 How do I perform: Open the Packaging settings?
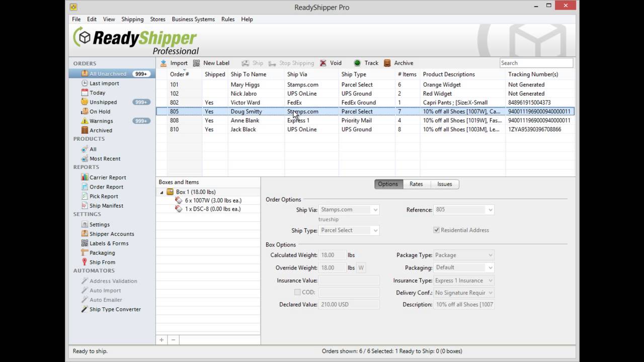[102, 253]
